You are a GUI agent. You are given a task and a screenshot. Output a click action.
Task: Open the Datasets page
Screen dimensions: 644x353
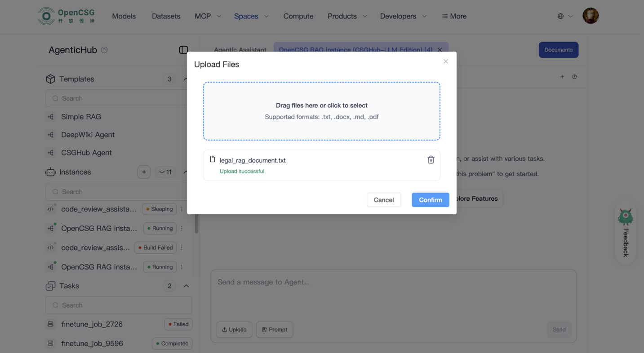click(166, 16)
